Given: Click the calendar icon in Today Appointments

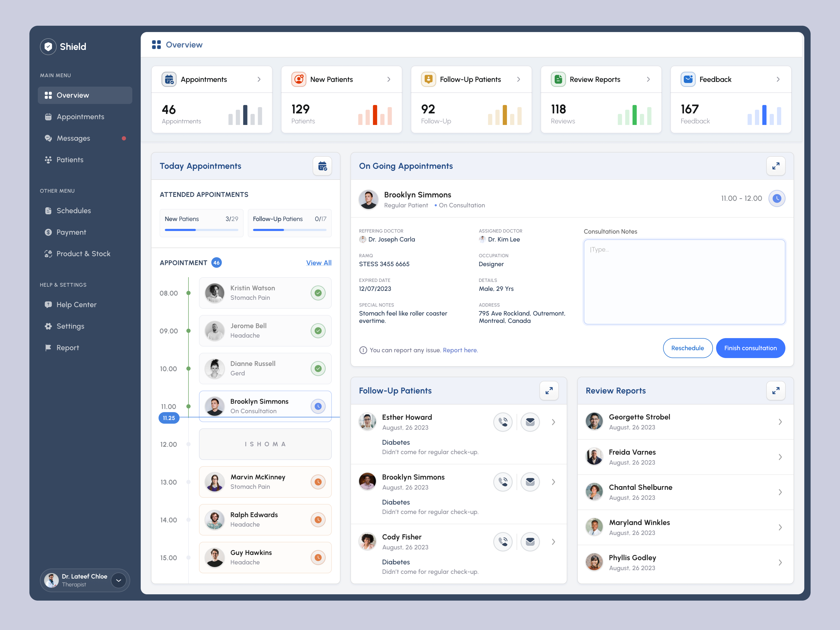Looking at the screenshot, I should point(322,166).
